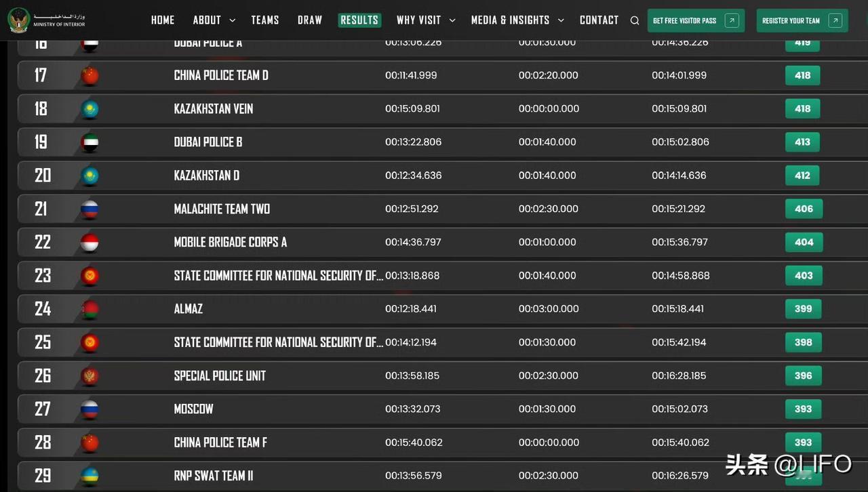Image resolution: width=868 pixels, height=492 pixels.
Task: Open the About menu item
Action: pos(207,20)
